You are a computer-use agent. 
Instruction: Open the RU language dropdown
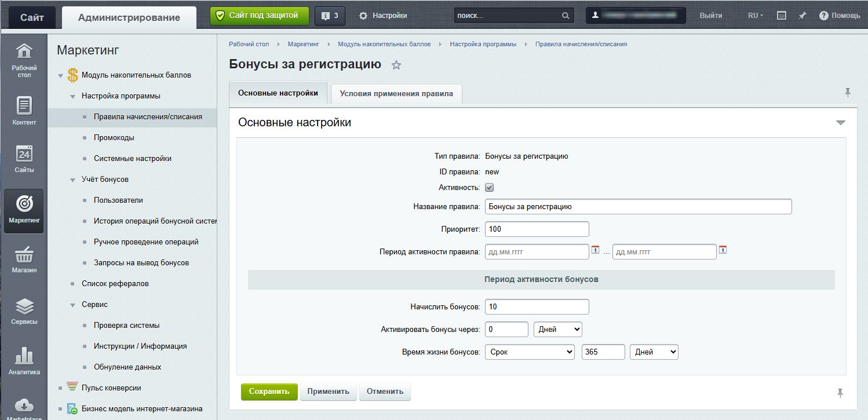click(x=756, y=16)
